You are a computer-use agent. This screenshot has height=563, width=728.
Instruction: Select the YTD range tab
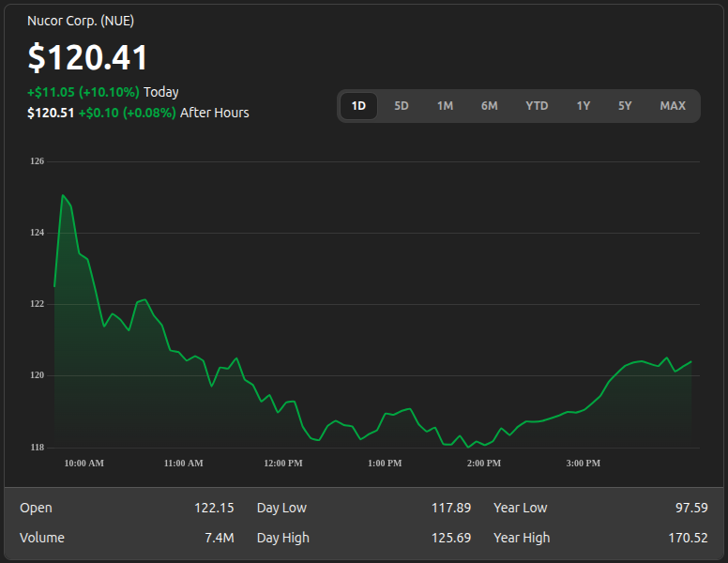click(537, 106)
